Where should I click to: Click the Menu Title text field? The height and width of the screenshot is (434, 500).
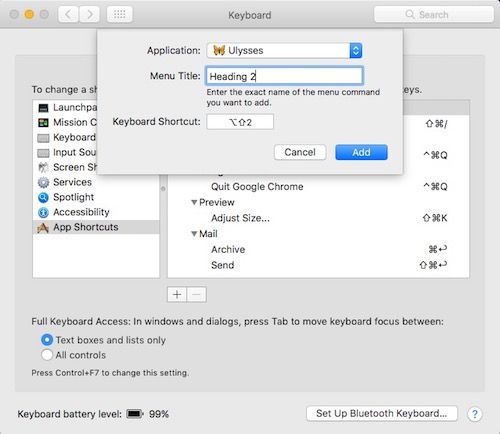(x=284, y=76)
